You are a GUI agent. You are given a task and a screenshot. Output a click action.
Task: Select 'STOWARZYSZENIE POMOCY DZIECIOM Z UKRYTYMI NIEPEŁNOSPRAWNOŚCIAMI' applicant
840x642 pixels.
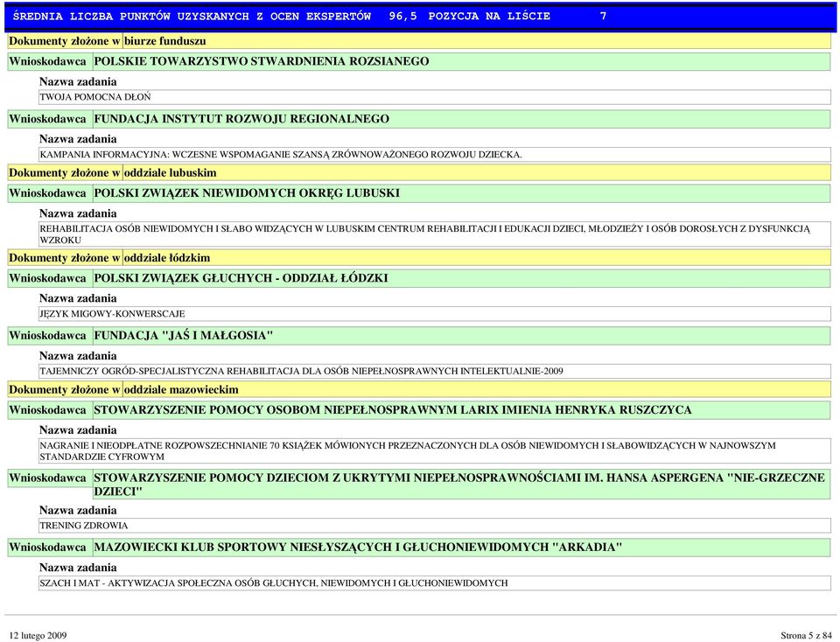tap(459, 485)
